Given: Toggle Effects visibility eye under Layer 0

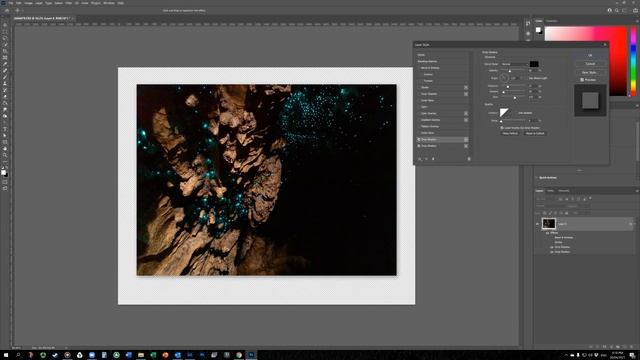Looking at the screenshot, I should tap(547, 233).
